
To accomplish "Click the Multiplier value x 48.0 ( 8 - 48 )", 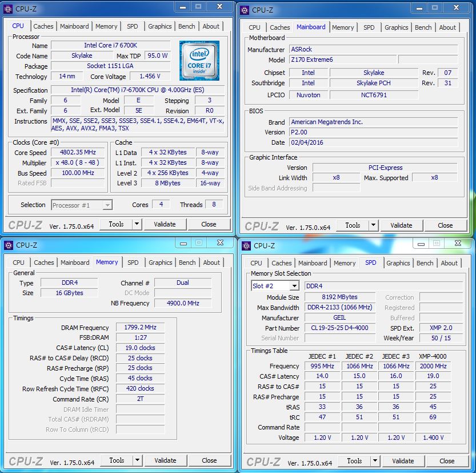I will [x=78, y=162].
